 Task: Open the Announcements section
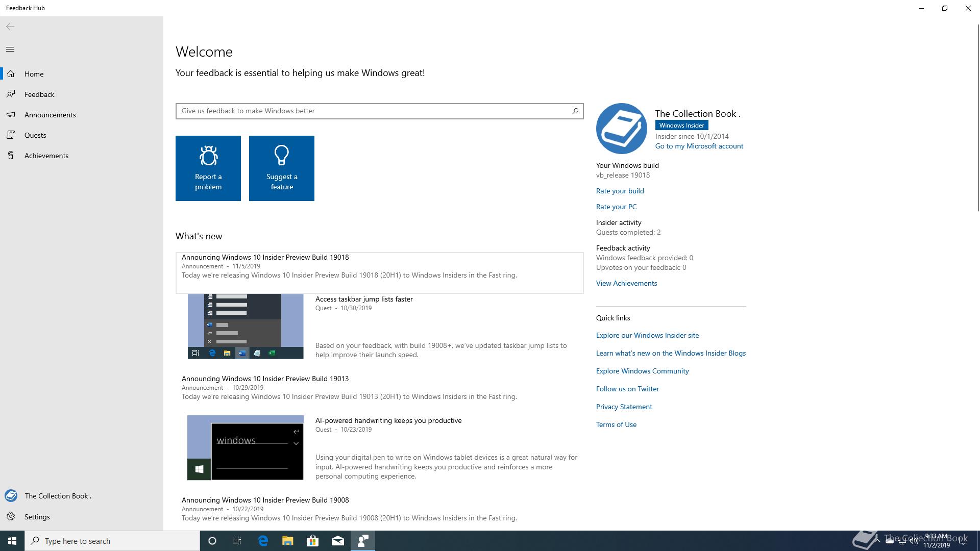(x=82, y=115)
